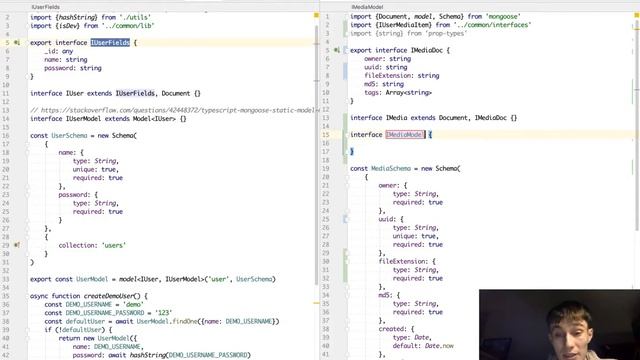
Task: Click green change marker beside IUserMediaItem import
Action: (x=345, y=25)
